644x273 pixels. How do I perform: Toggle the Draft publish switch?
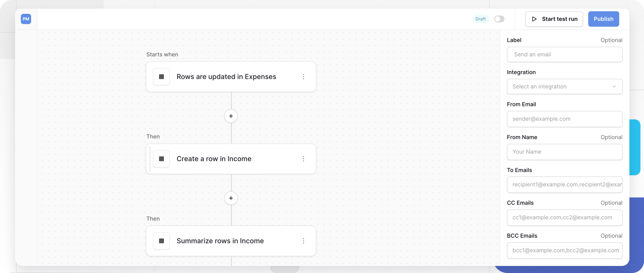(x=499, y=19)
